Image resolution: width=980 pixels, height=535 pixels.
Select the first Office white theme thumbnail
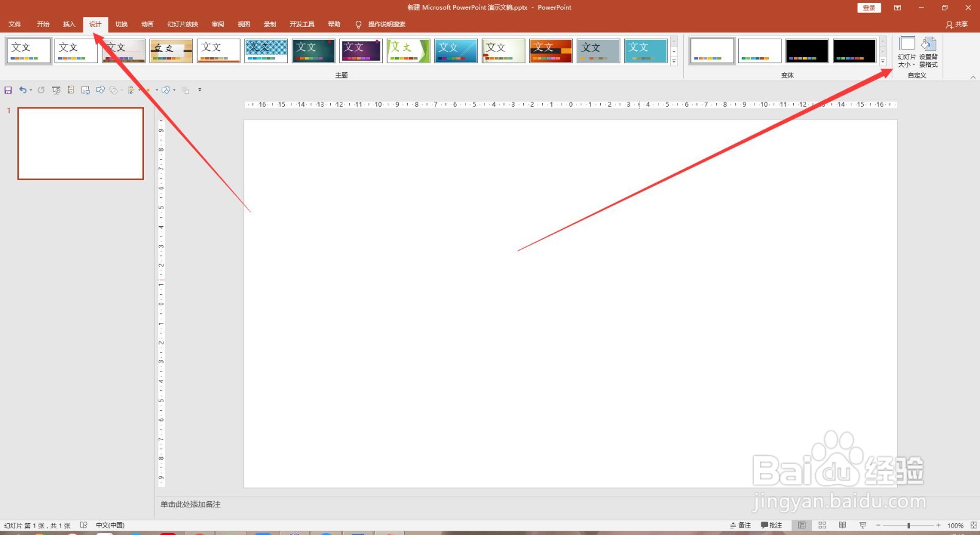[29, 51]
